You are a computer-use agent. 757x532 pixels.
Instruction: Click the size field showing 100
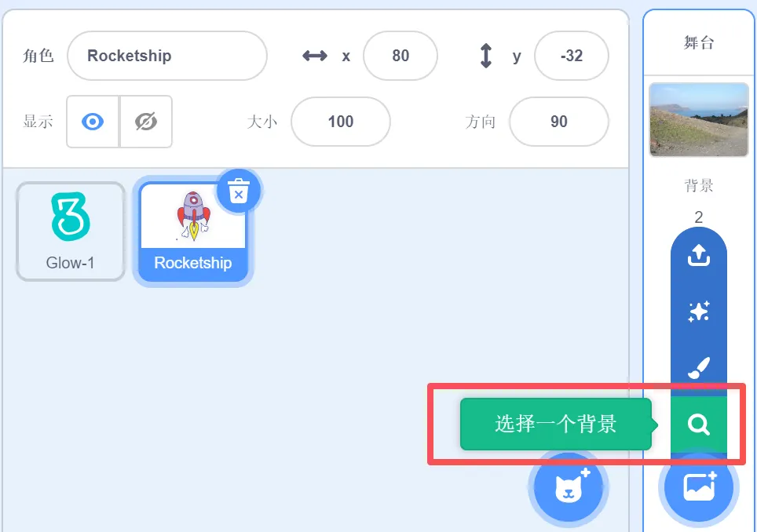[340, 122]
